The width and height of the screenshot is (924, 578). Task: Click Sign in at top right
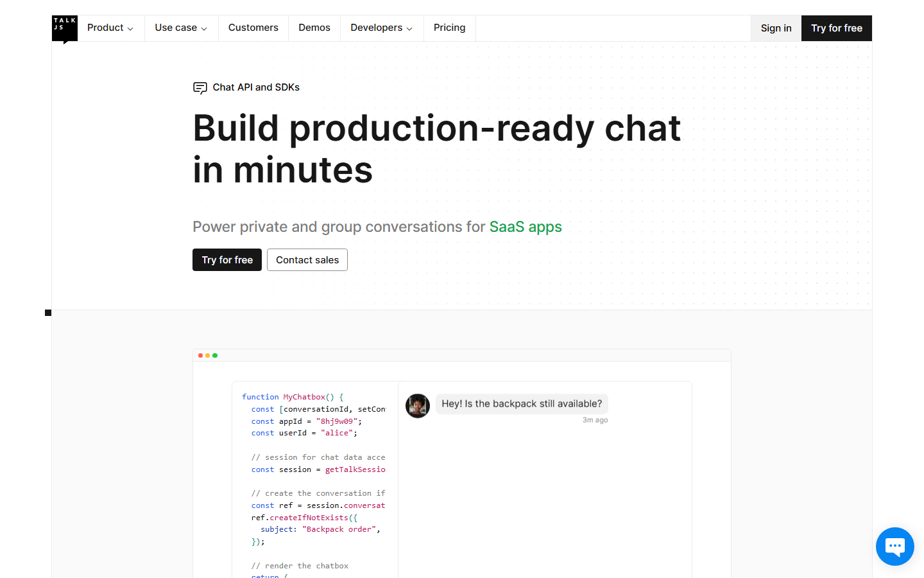776,28
